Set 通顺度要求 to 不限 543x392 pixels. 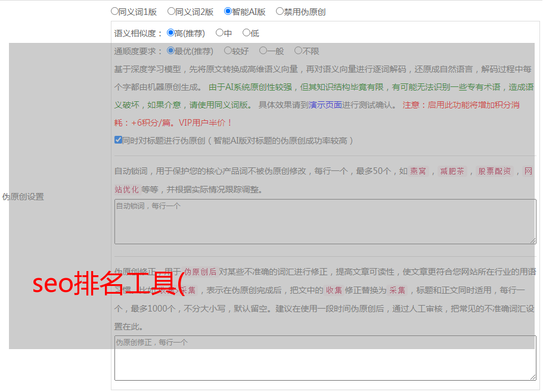click(298, 51)
